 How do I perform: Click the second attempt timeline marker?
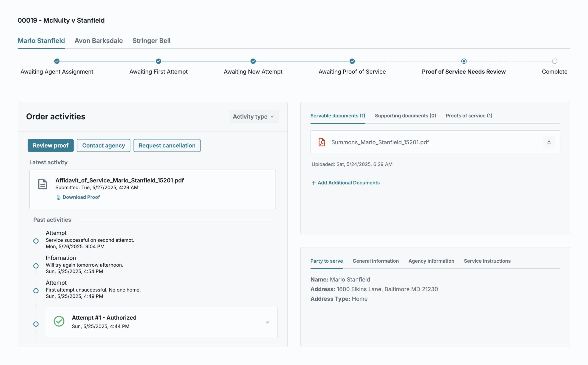(x=36, y=241)
